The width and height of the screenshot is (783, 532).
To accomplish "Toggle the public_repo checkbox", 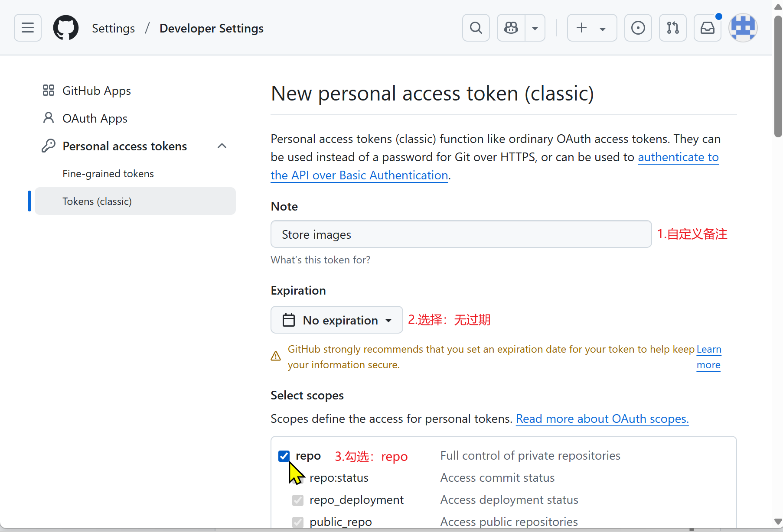I will coord(298,522).
